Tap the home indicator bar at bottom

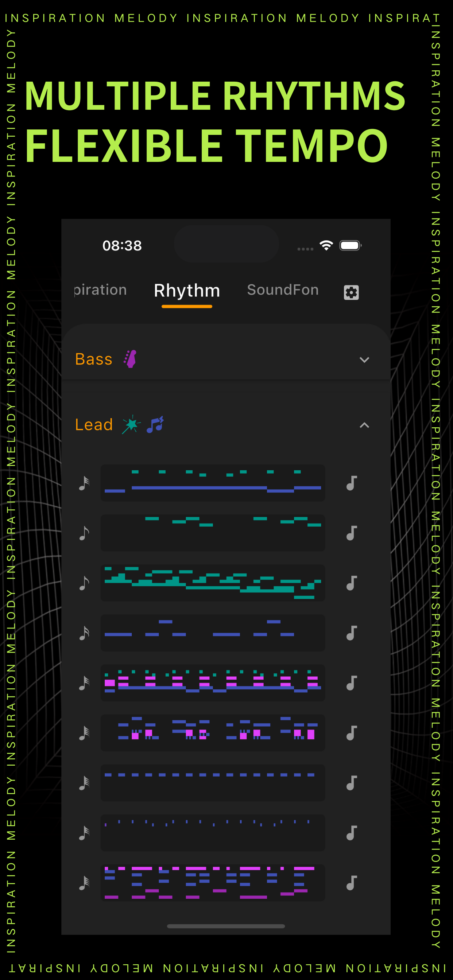tap(226, 926)
